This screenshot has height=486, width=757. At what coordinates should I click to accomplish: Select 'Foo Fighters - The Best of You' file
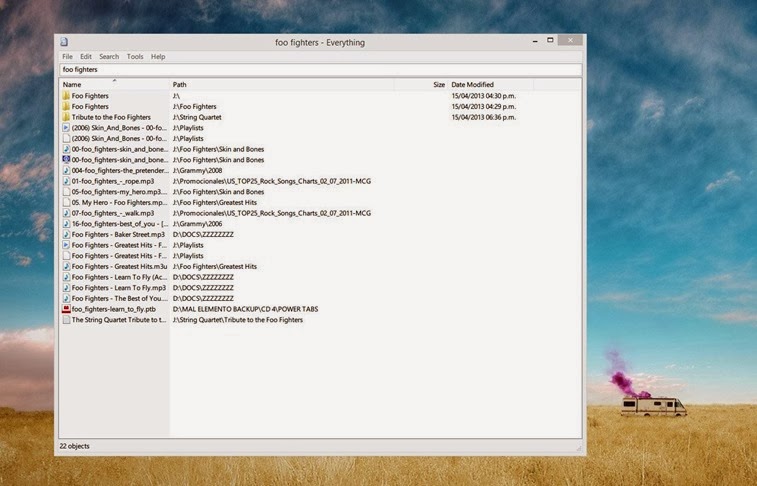point(120,298)
